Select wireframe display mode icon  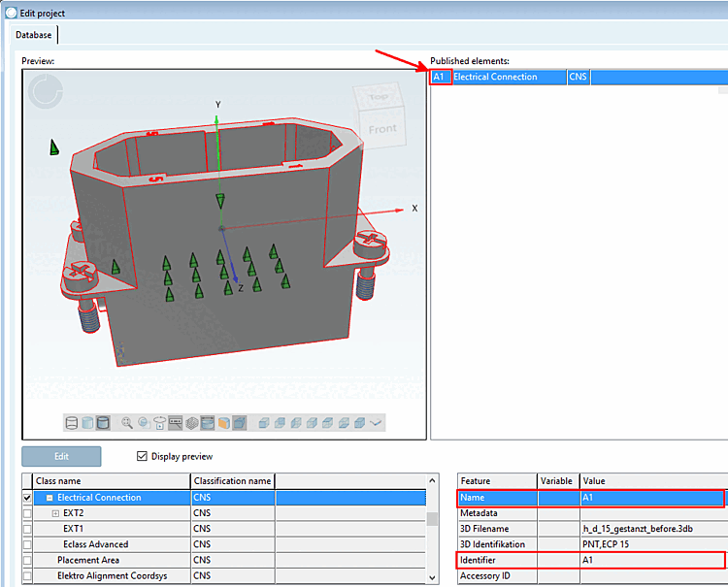pos(71,422)
